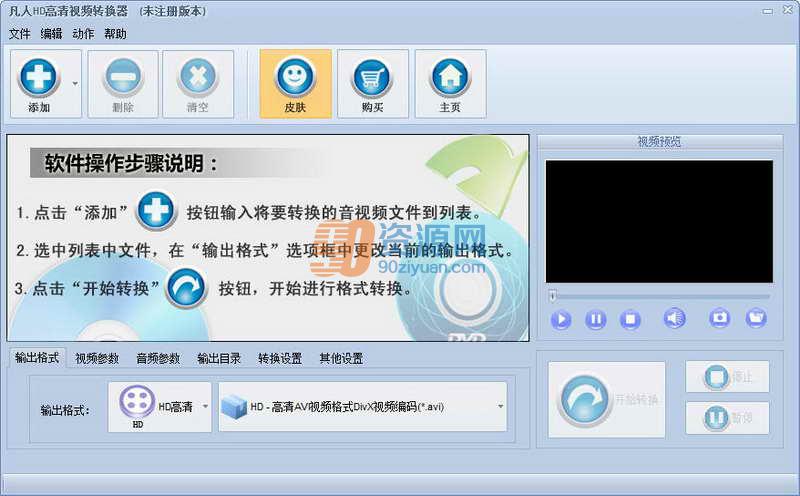800x496 pixels.
Task: Switch to the 音频参数 tab
Action: 158,358
